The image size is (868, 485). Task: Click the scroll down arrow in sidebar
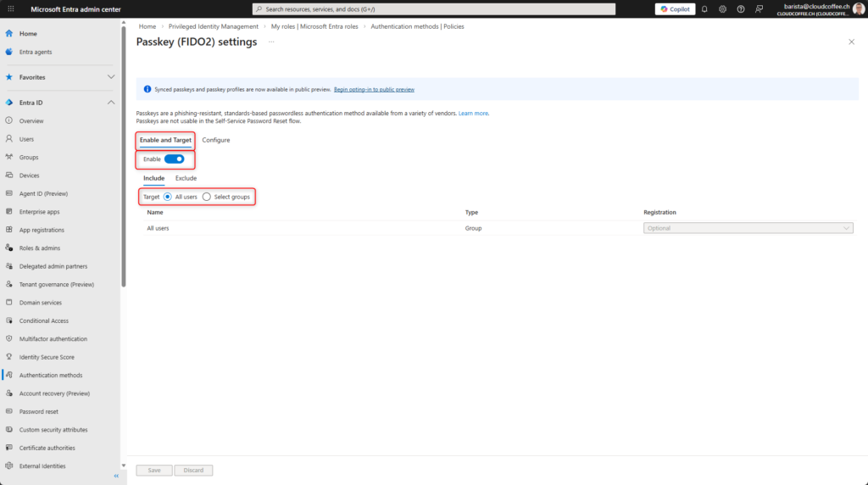click(x=124, y=466)
